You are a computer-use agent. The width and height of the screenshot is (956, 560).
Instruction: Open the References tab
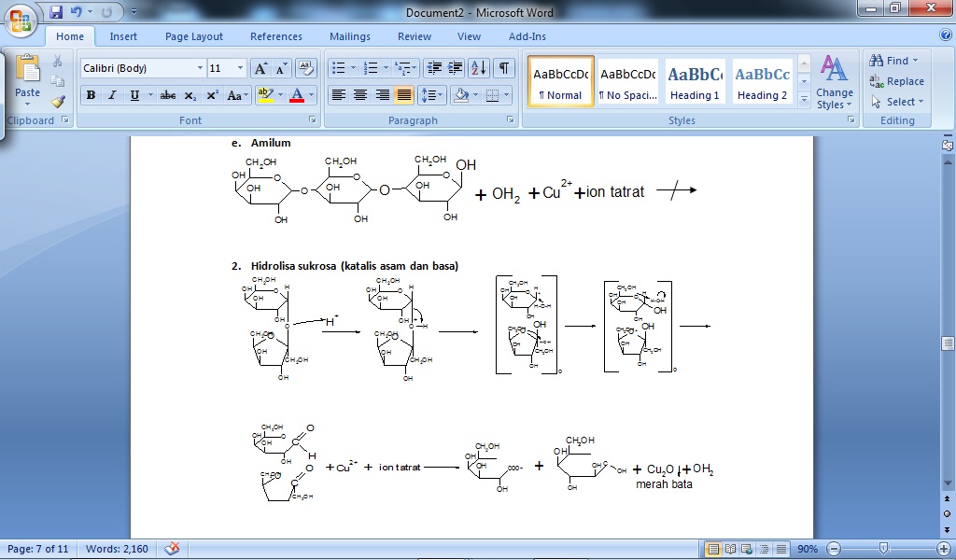tap(276, 36)
